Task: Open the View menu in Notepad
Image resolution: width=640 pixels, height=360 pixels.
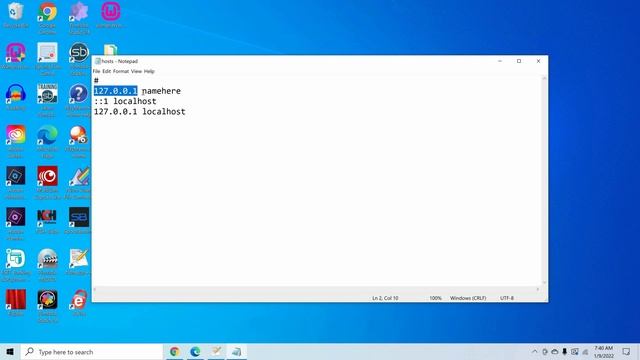Action: coord(136,71)
